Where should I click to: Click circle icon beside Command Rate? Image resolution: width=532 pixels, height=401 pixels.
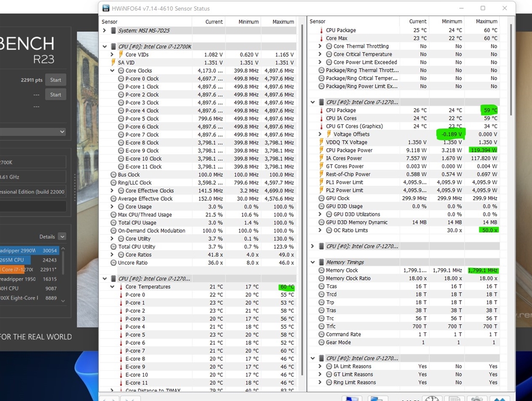coord(322,334)
